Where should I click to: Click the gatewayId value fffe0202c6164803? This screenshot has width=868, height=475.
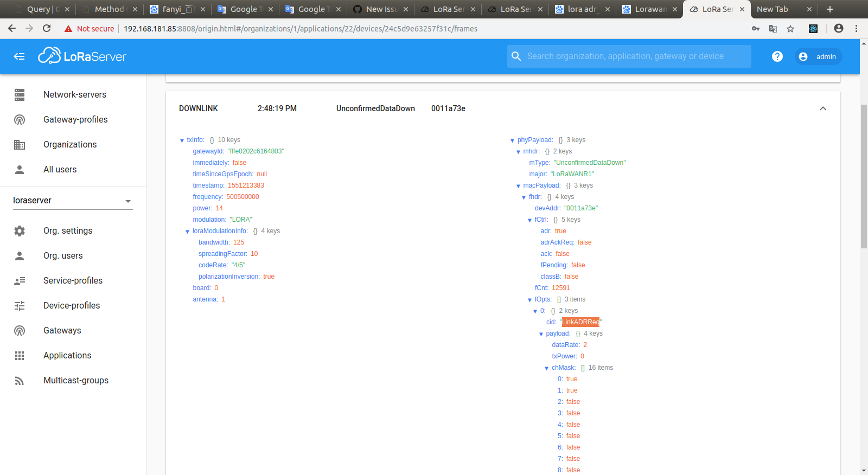click(x=256, y=151)
